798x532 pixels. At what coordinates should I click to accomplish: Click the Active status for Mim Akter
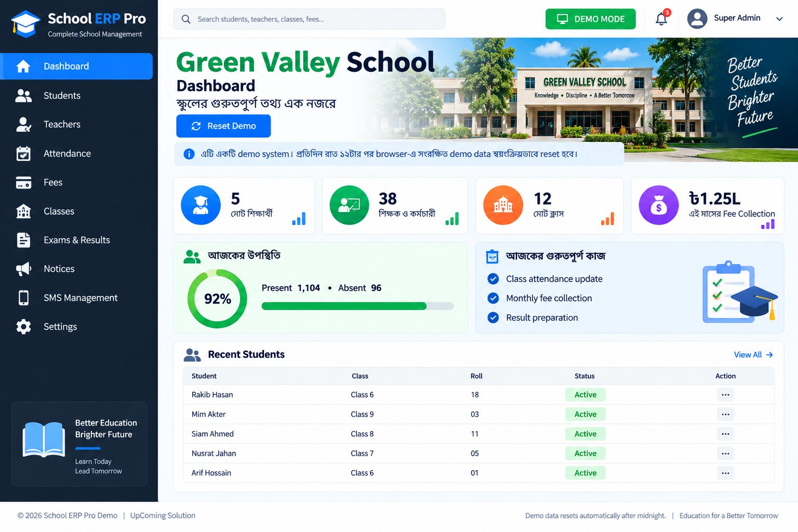pyautogui.click(x=586, y=415)
